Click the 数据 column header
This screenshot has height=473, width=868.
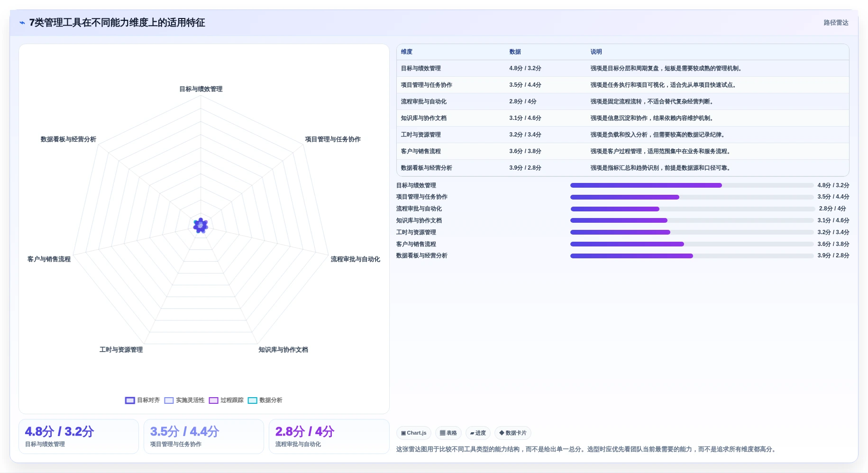pyautogui.click(x=515, y=52)
